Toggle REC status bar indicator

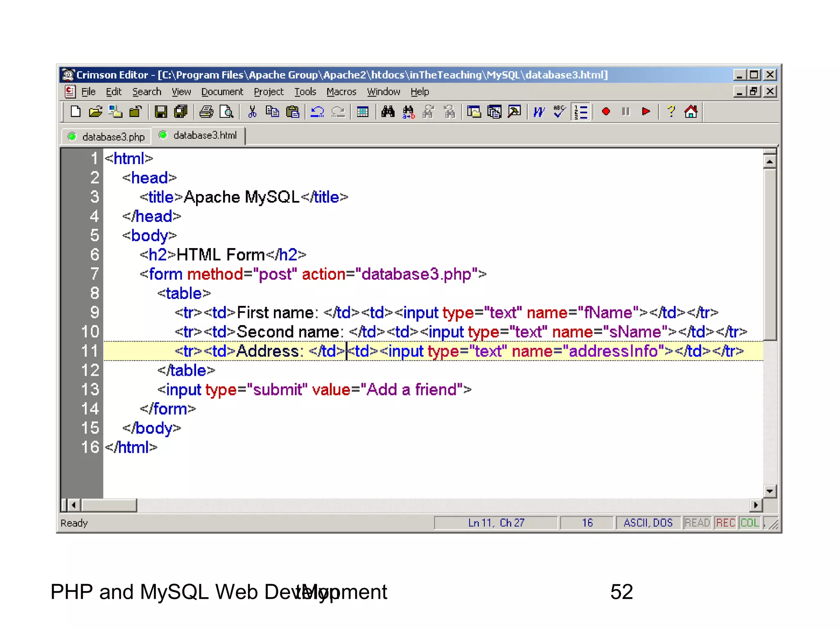pyautogui.click(x=725, y=523)
